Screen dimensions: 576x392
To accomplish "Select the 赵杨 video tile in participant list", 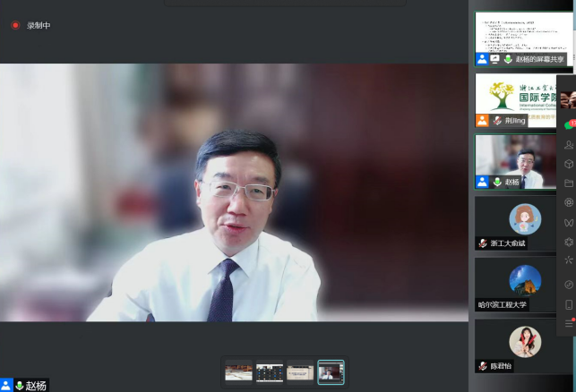I will pos(516,162).
